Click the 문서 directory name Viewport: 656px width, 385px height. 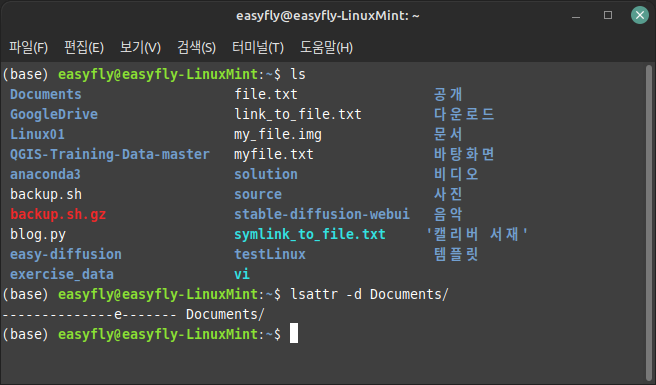click(448, 134)
